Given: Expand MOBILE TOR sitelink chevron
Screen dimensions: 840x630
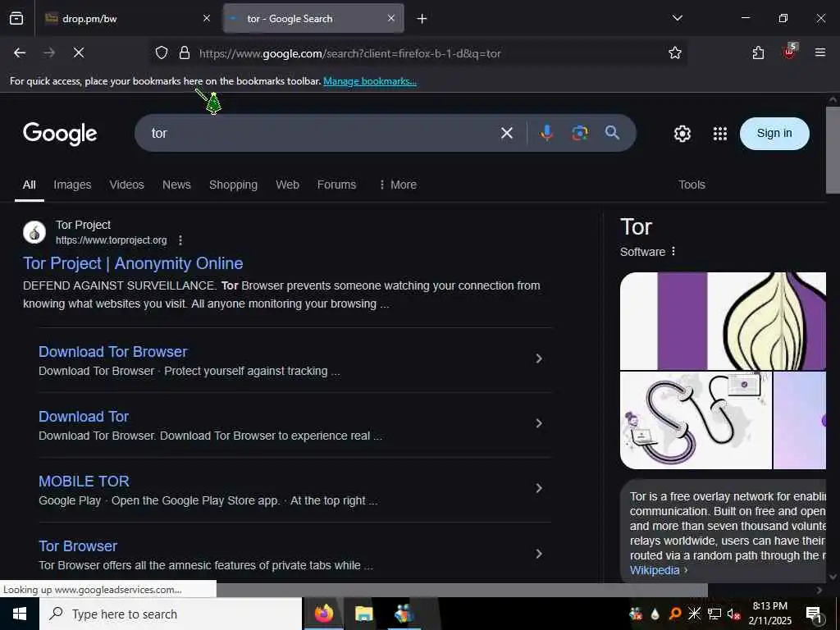Looking at the screenshot, I should 539,488.
